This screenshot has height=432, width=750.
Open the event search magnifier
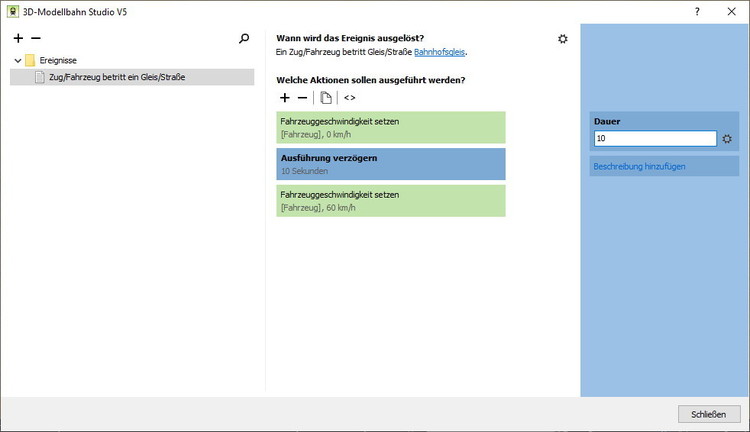coord(244,38)
